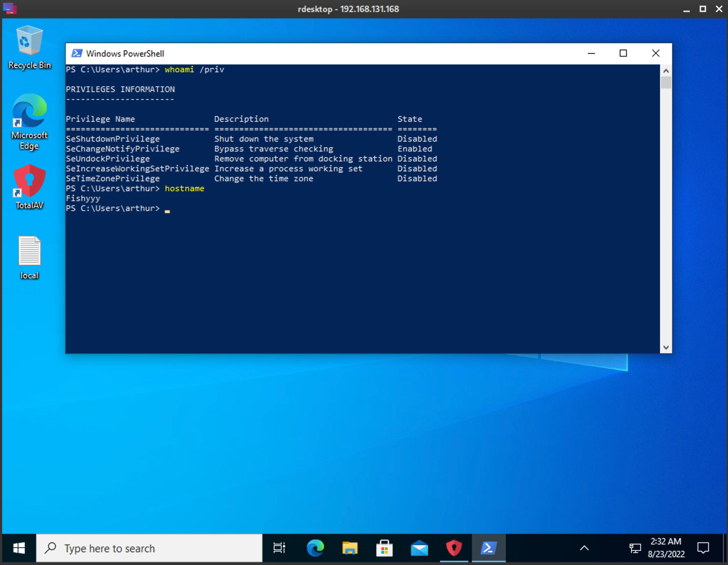728x565 pixels.
Task: Switch to PowerShell taskbar button
Action: pos(489,548)
